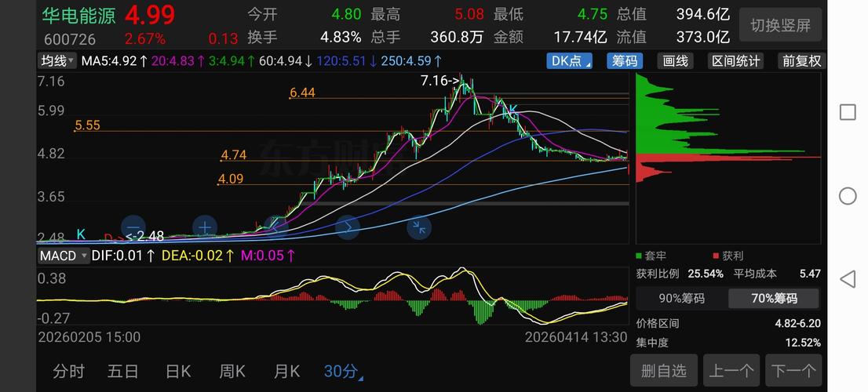Switch to the 分时 tab
Viewport: 868px width, 392px height.
coord(68,371)
